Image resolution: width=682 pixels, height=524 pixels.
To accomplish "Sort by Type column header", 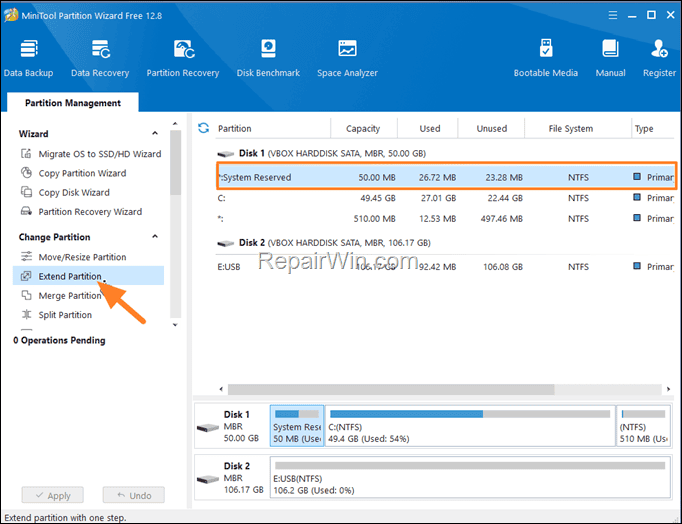I will pos(644,128).
